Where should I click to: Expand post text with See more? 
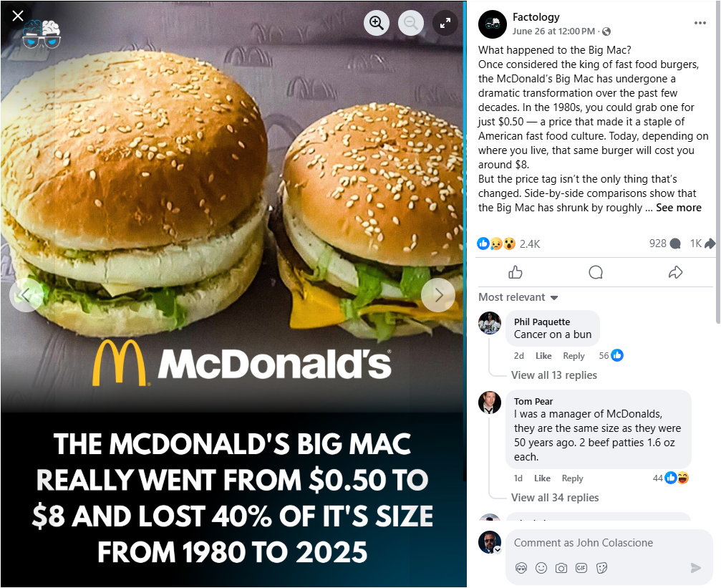click(x=679, y=208)
